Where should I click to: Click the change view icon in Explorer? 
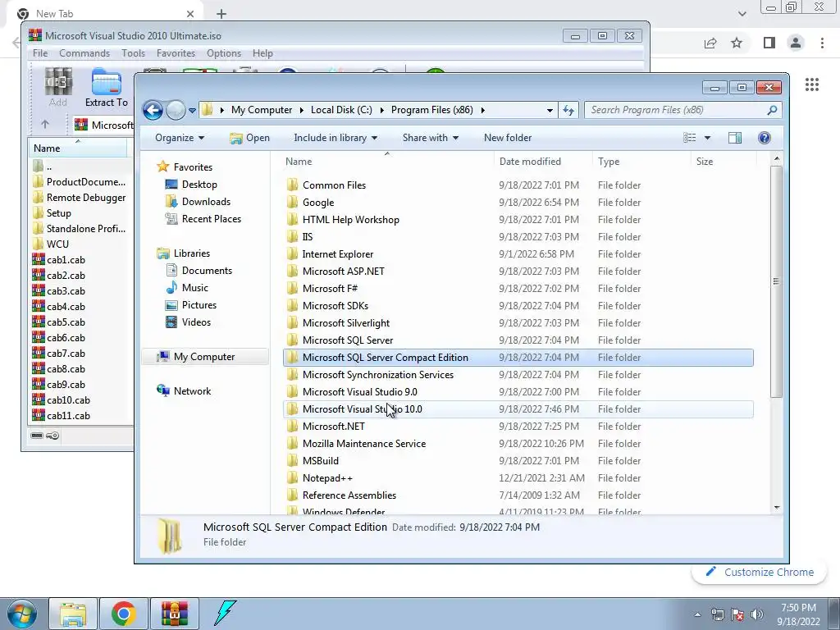tap(689, 138)
